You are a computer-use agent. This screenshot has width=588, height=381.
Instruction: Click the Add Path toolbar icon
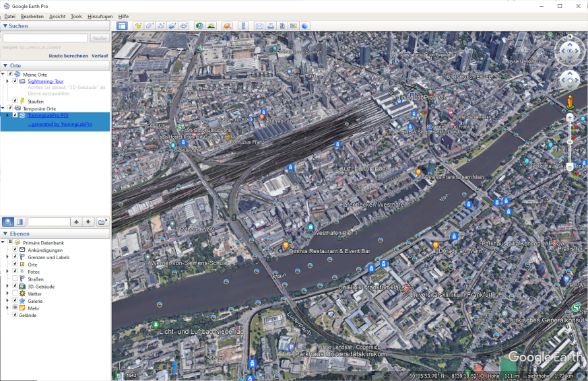click(161, 26)
